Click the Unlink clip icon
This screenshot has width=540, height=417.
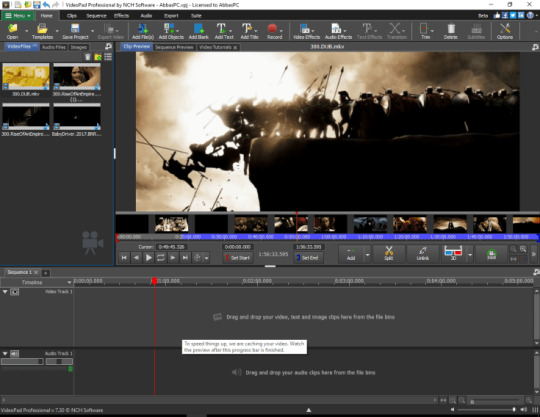423,253
